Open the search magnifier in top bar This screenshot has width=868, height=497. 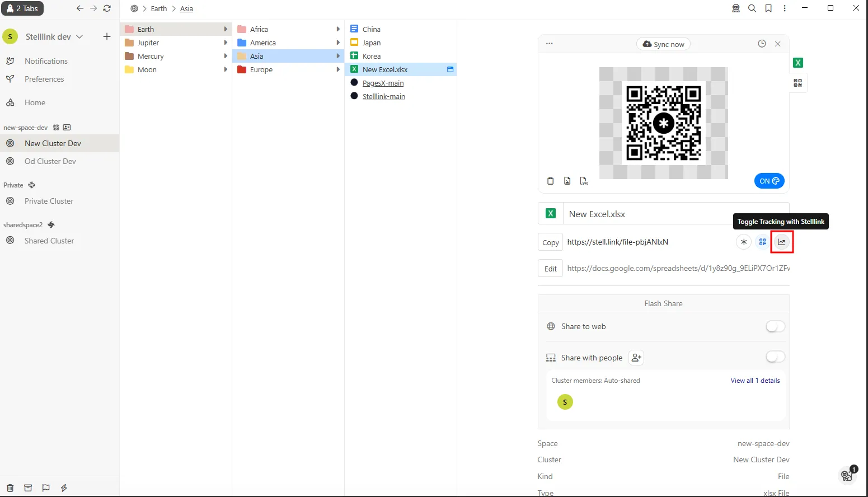752,8
